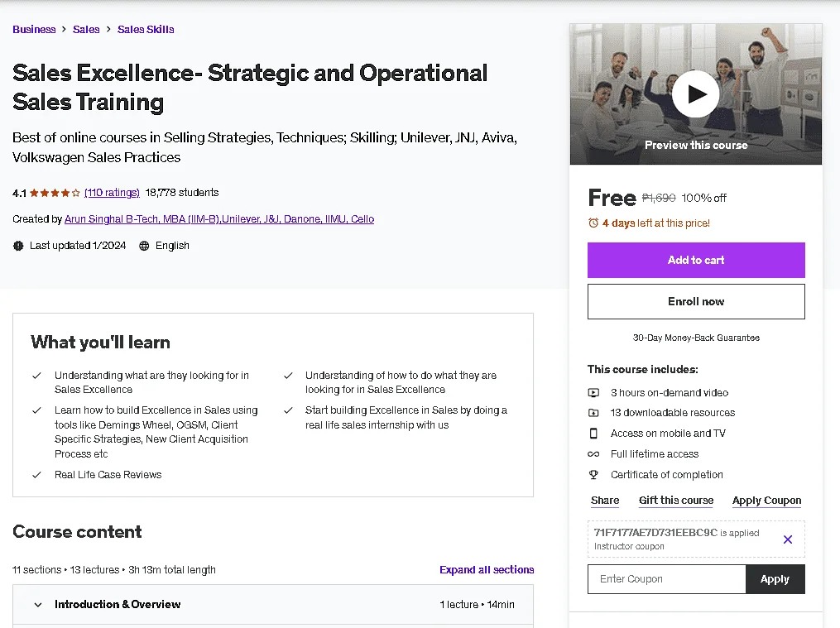This screenshot has height=628, width=840.
Task: Open the 110 ratings link
Action: [112, 193]
